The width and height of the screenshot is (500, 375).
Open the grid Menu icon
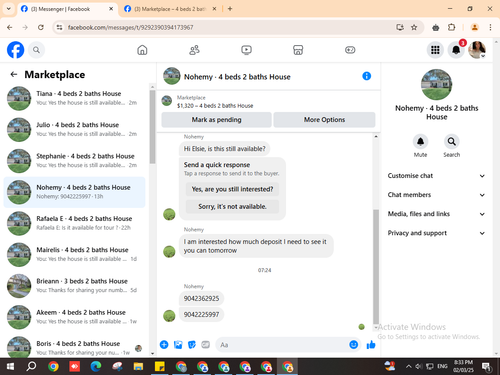click(x=435, y=50)
